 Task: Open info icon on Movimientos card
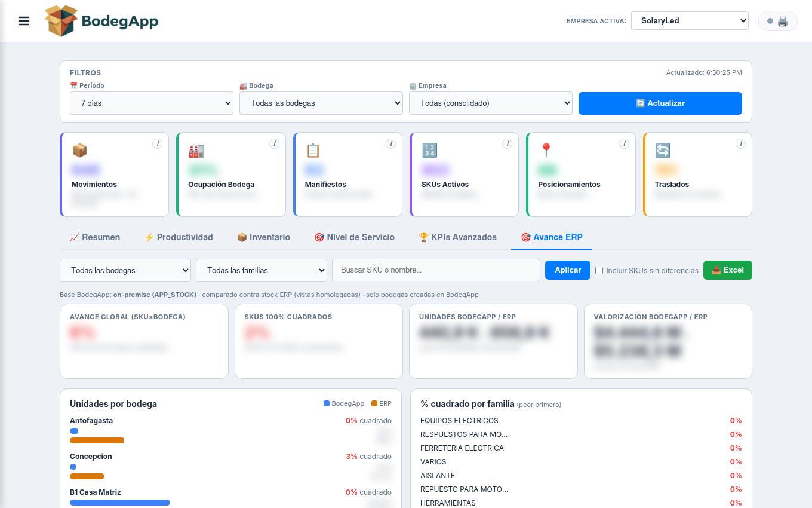click(157, 143)
